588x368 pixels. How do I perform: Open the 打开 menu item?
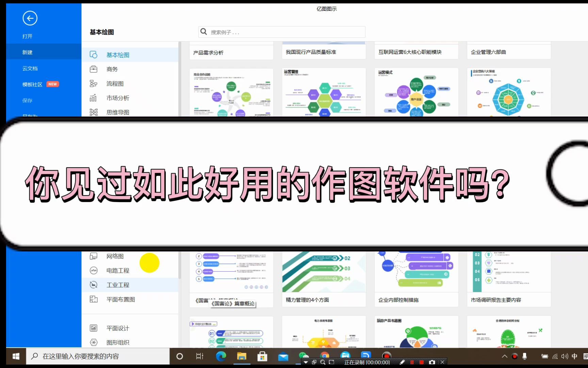[x=27, y=36]
